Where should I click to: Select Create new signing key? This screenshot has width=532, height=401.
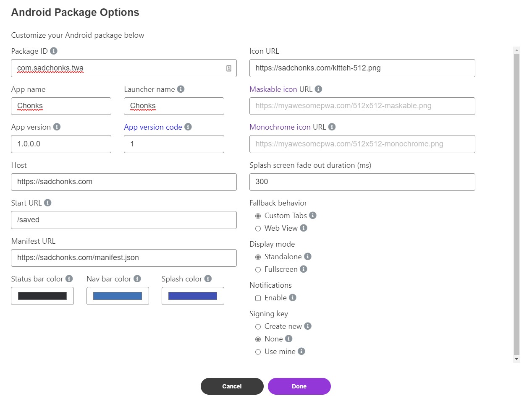pyautogui.click(x=258, y=327)
